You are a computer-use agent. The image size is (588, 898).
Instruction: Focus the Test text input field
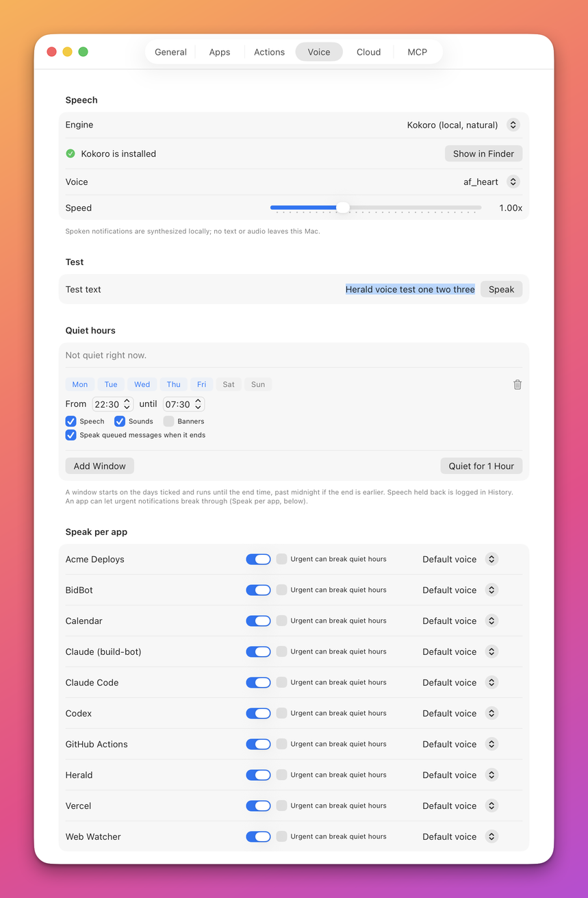[410, 289]
